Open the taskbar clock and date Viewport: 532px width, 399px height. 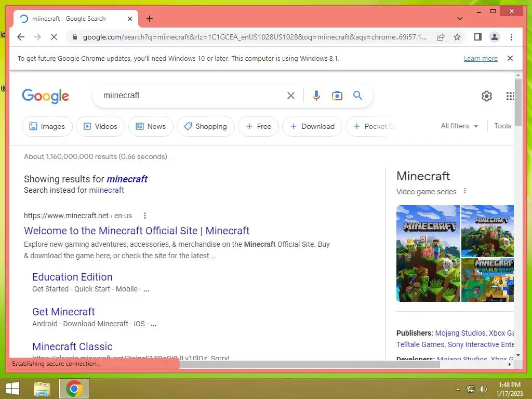(510, 389)
